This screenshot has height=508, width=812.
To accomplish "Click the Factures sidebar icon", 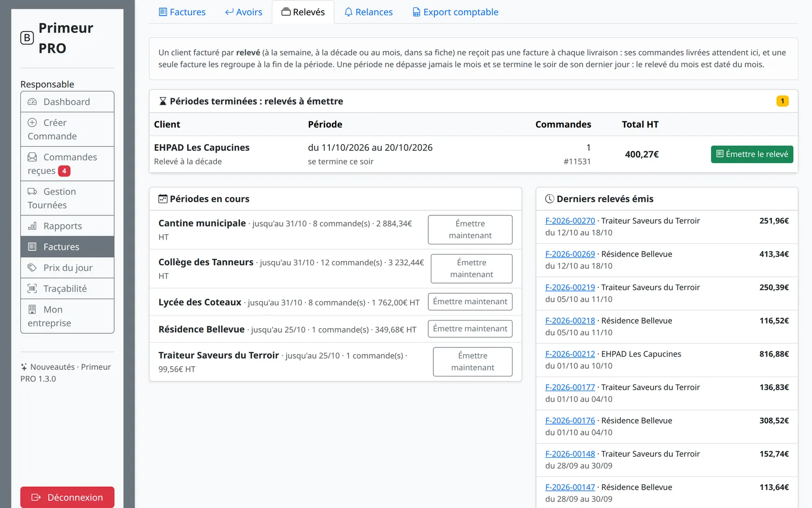I will click(x=32, y=247).
